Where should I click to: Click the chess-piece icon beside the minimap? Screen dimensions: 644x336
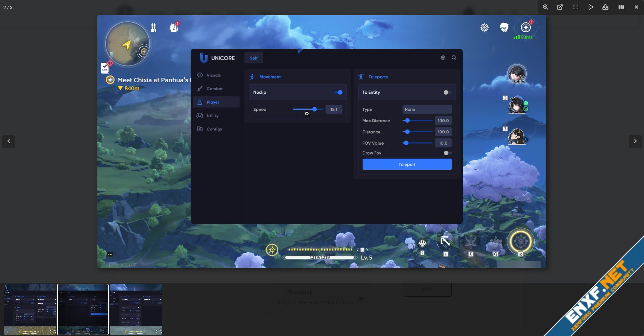click(x=154, y=27)
